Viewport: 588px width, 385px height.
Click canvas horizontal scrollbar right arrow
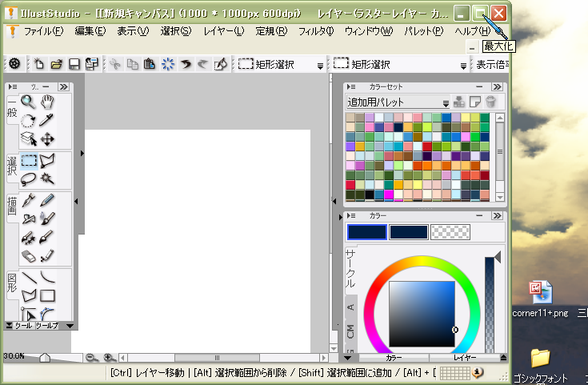click(324, 358)
